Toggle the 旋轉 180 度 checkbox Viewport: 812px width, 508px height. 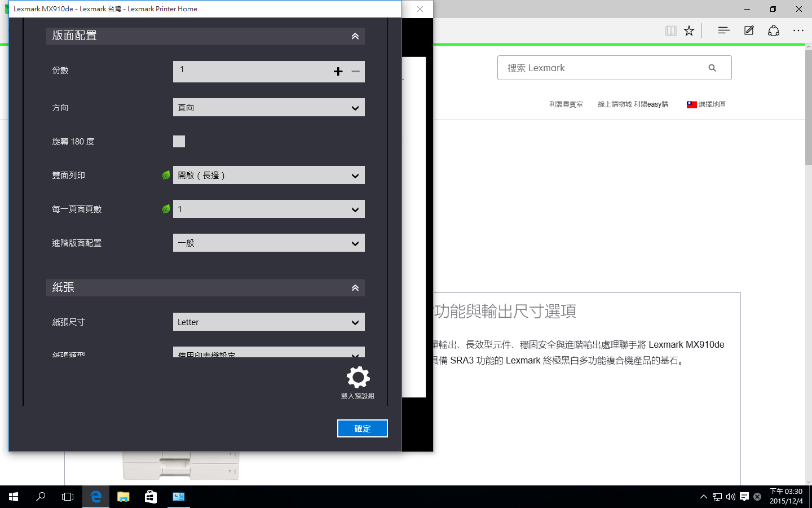pos(179,141)
